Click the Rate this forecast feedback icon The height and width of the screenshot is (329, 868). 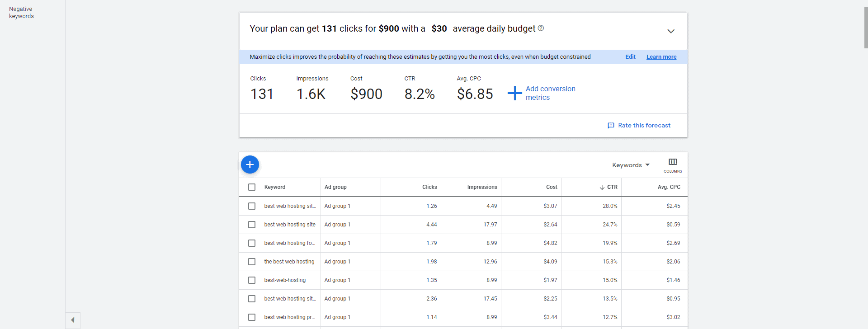tap(611, 126)
